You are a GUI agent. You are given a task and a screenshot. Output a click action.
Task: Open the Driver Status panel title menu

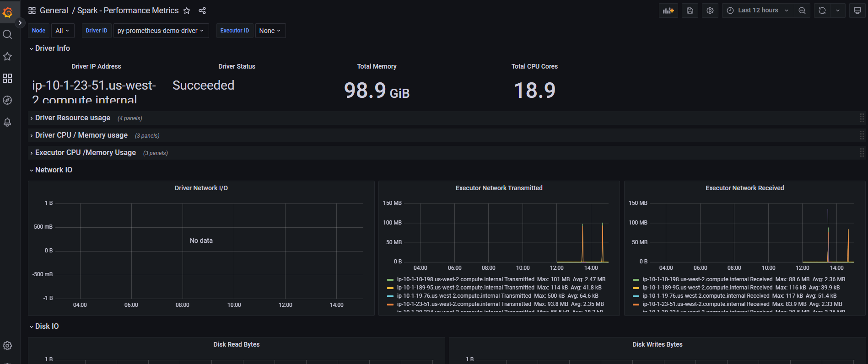[237, 66]
